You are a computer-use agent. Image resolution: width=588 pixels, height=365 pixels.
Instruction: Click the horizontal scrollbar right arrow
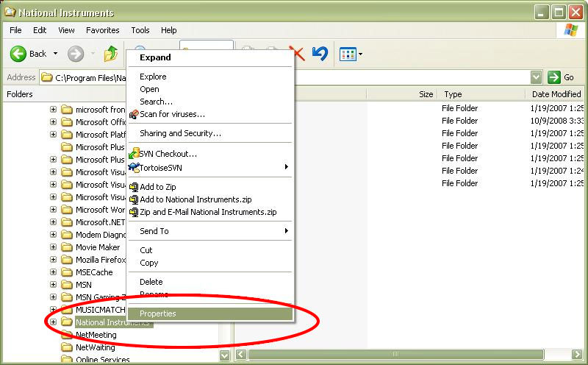[x=577, y=354]
